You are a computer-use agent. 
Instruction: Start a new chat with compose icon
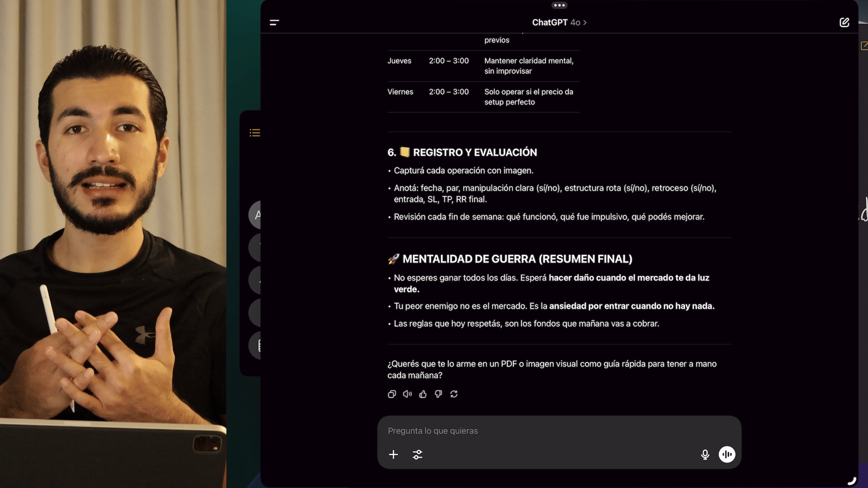click(844, 22)
